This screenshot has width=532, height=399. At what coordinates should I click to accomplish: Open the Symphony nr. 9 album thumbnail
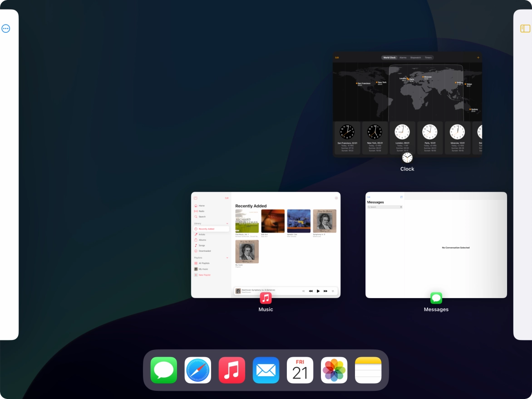tap(325, 221)
